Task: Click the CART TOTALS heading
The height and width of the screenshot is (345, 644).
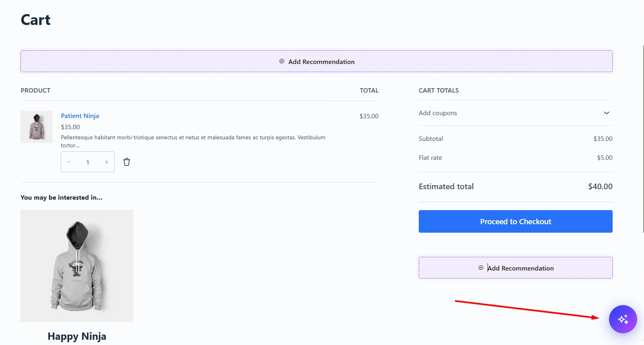Action: pos(438,91)
